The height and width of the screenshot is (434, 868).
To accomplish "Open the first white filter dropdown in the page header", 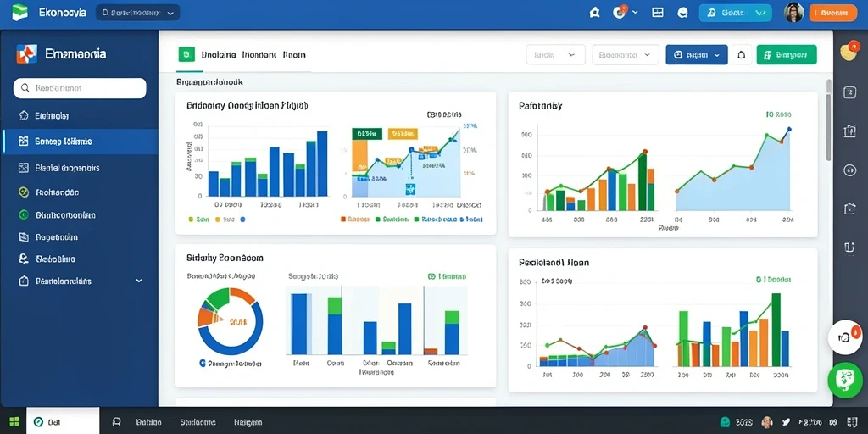I will (x=555, y=55).
